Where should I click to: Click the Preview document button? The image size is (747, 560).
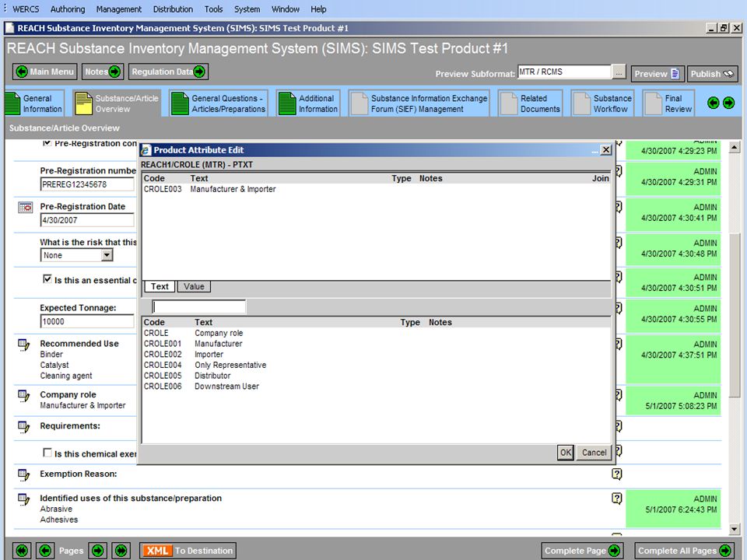(x=658, y=74)
